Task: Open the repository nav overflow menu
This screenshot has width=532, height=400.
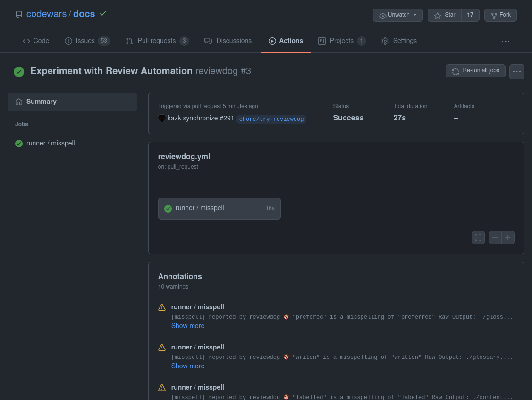Action: (x=506, y=41)
